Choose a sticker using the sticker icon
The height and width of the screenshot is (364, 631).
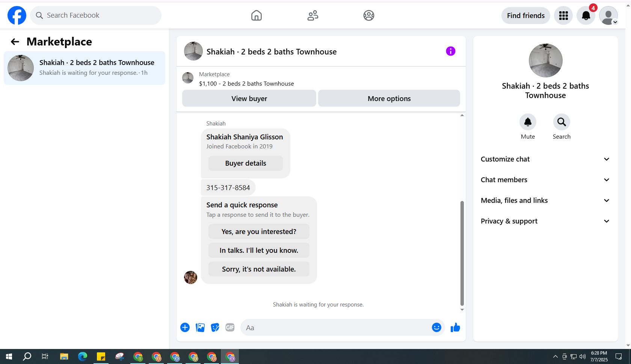[x=215, y=328]
